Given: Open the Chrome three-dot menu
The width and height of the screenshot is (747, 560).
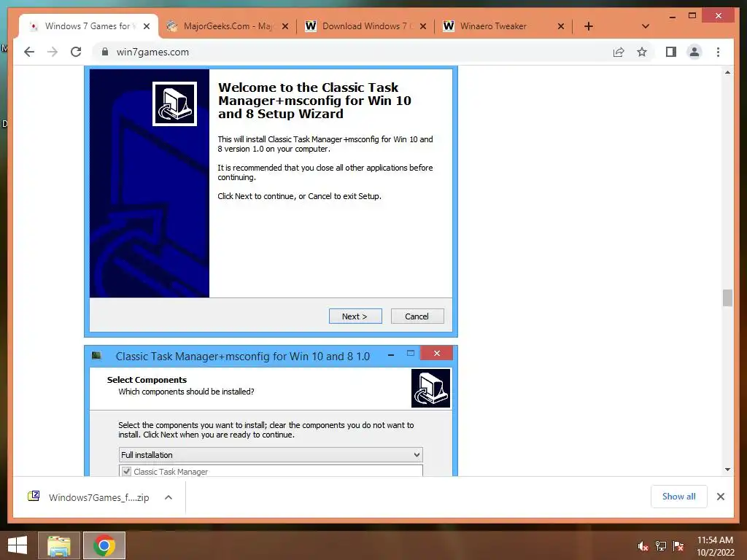Looking at the screenshot, I should (718, 52).
